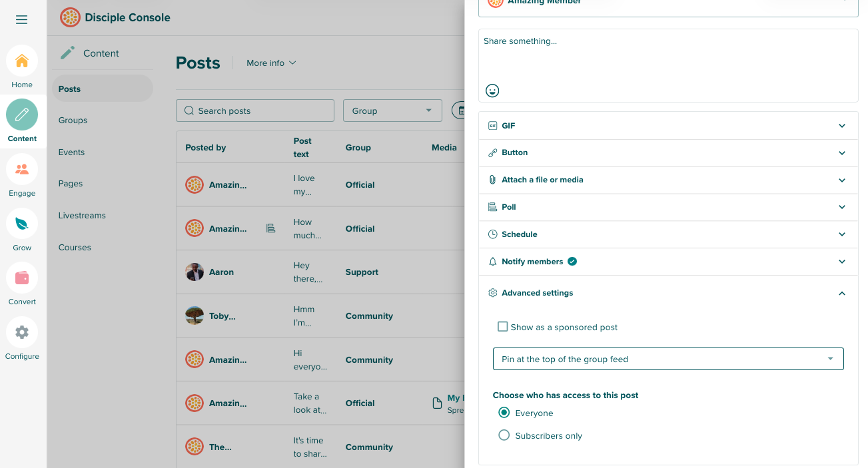This screenshot has width=868, height=468.
Task: Open Groups in the Content menu
Action: 73,120
